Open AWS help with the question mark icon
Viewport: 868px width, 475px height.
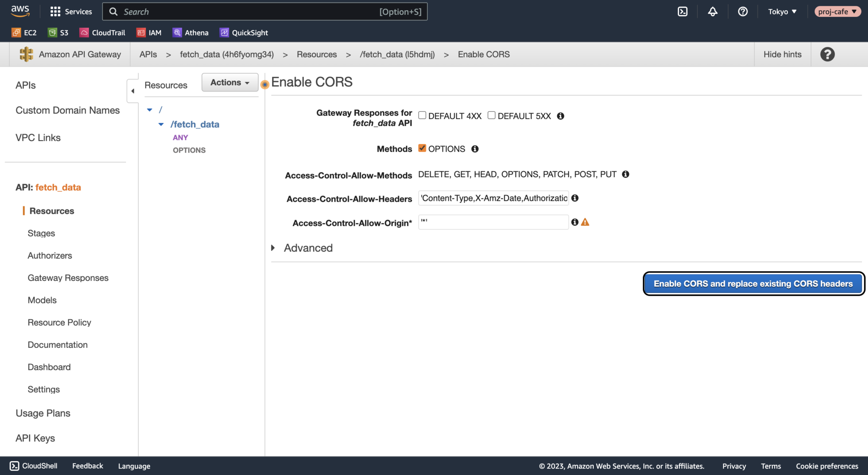[x=743, y=11]
